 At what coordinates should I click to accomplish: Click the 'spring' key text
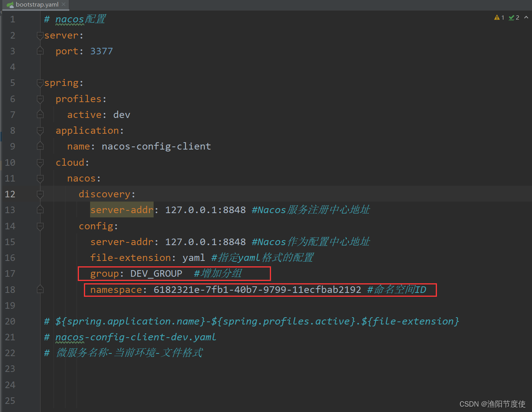tap(61, 83)
